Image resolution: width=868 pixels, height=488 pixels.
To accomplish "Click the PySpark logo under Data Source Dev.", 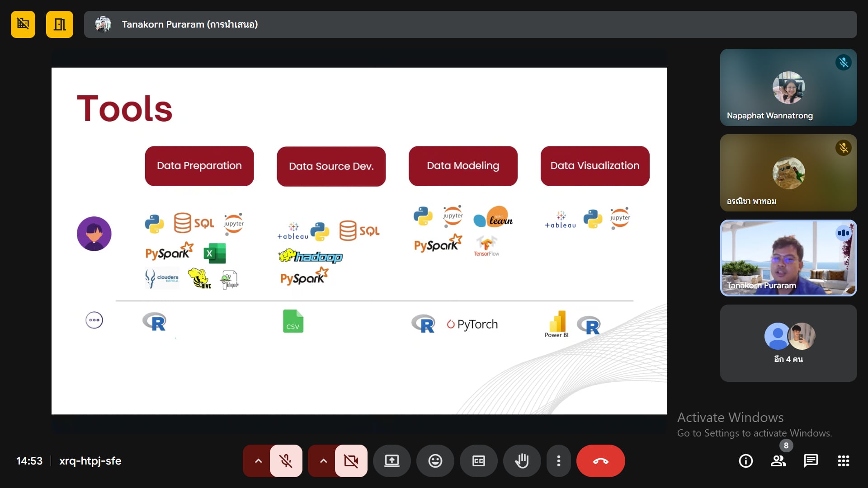I will 304,277.
